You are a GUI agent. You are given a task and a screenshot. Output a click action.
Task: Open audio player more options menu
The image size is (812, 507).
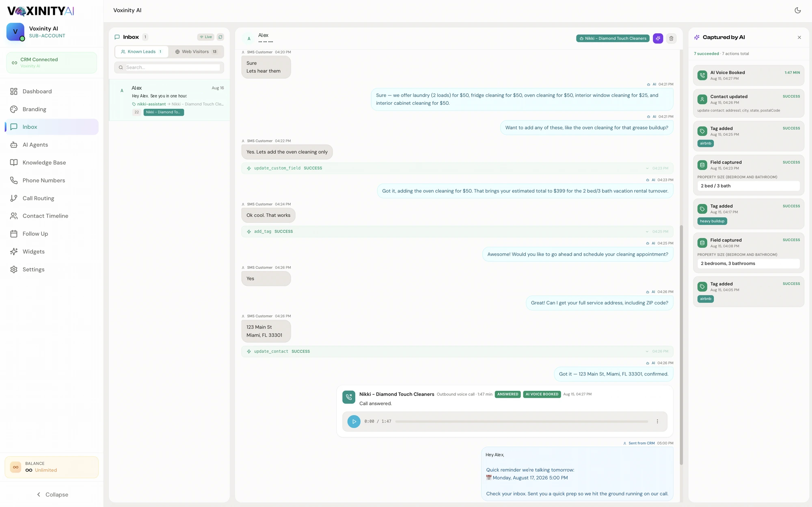point(657,421)
